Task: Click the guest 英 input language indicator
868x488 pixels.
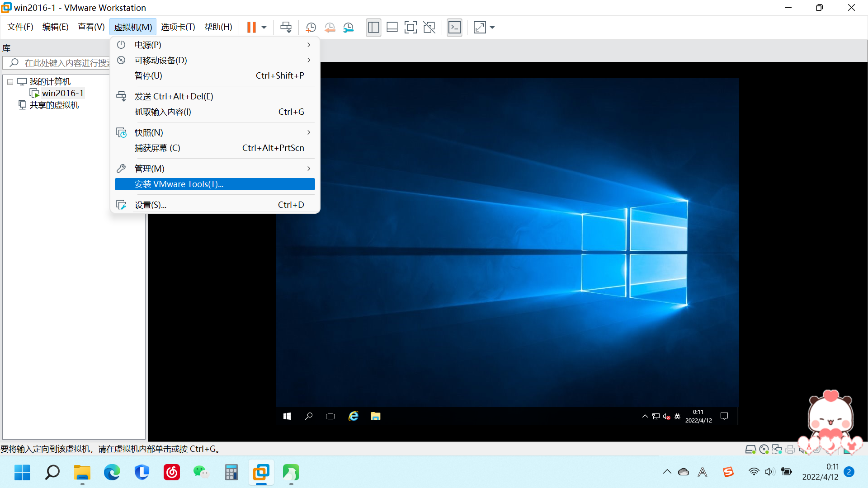Action: (677, 416)
